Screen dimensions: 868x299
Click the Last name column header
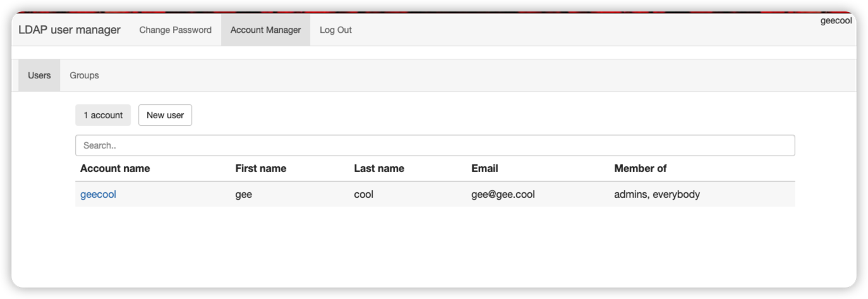point(379,168)
